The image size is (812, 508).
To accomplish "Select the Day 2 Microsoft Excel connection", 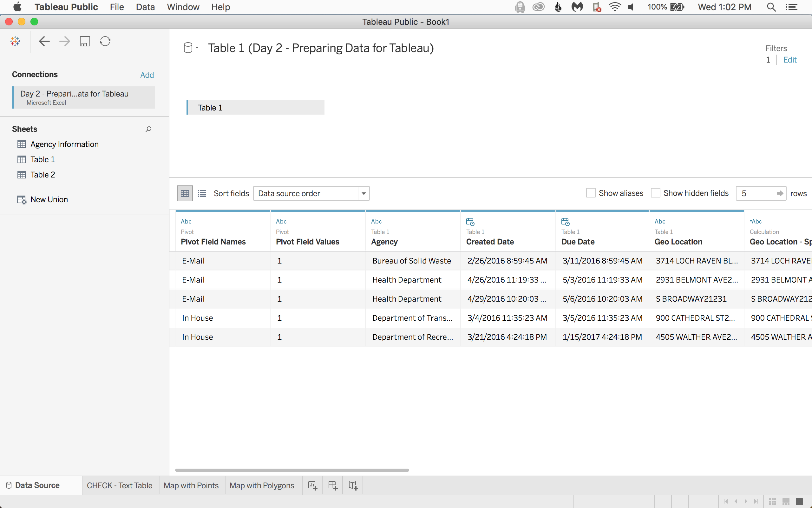I will click(x=83, y=97).
